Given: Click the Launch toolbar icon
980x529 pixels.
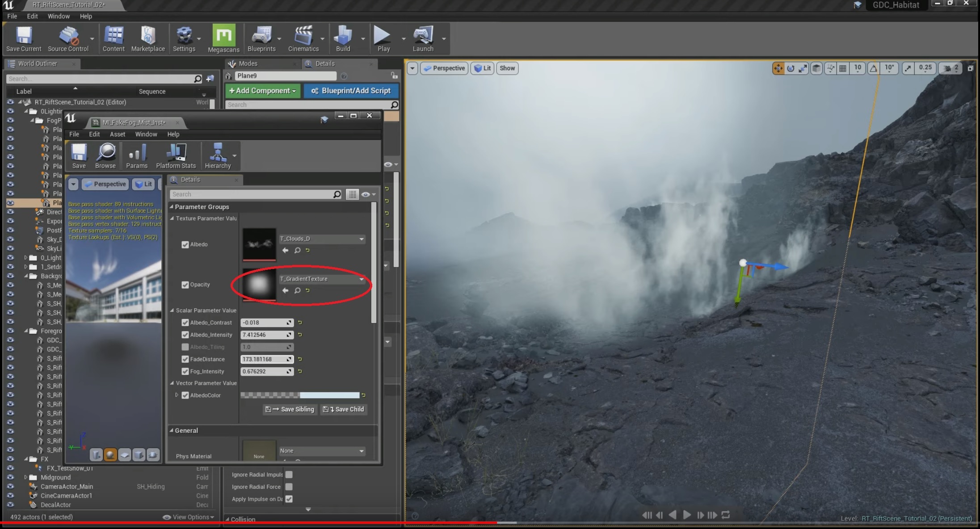Looking at the screenshot, I should click(x=423, y=39).
